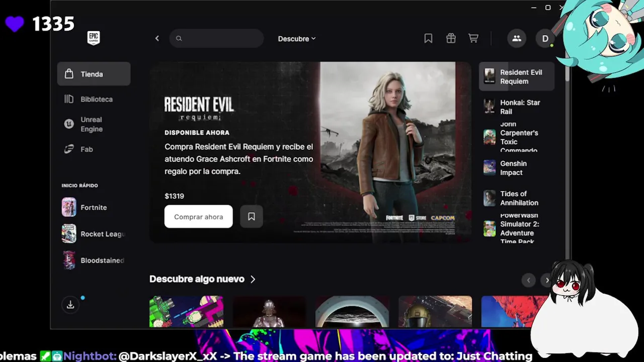Expand Descubre algo nuevo section arrow
The width and height of the screenshot is (644, 362).
253,279
